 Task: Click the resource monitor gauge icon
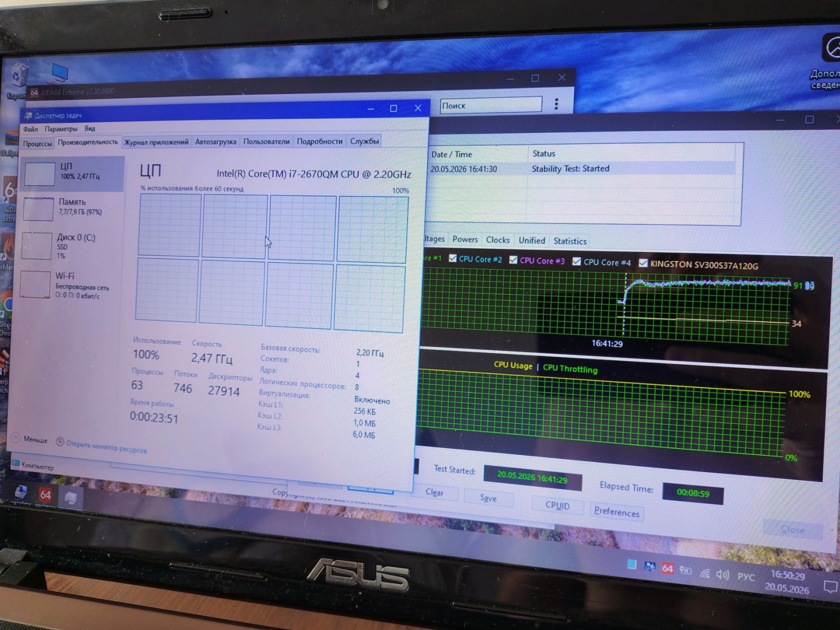60,441
